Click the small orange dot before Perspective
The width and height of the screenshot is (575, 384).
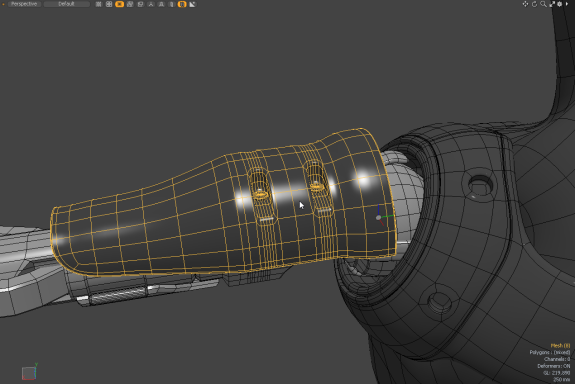4,4
